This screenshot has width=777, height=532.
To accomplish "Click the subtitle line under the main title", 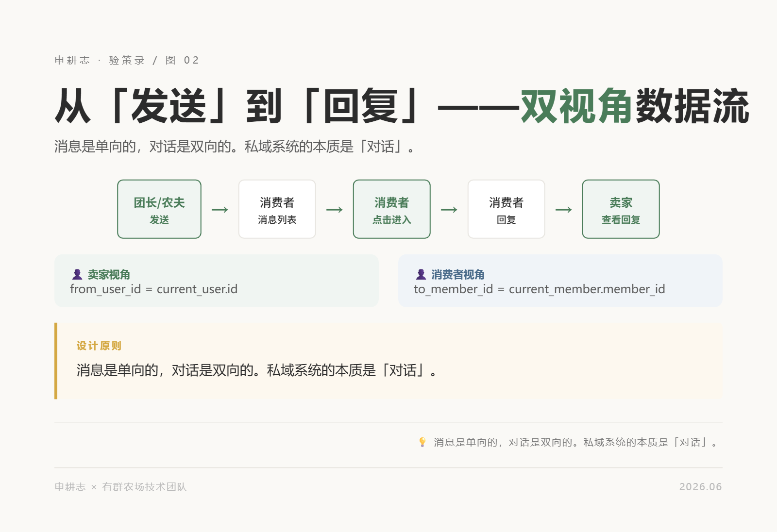I will (x=235, y=146).
